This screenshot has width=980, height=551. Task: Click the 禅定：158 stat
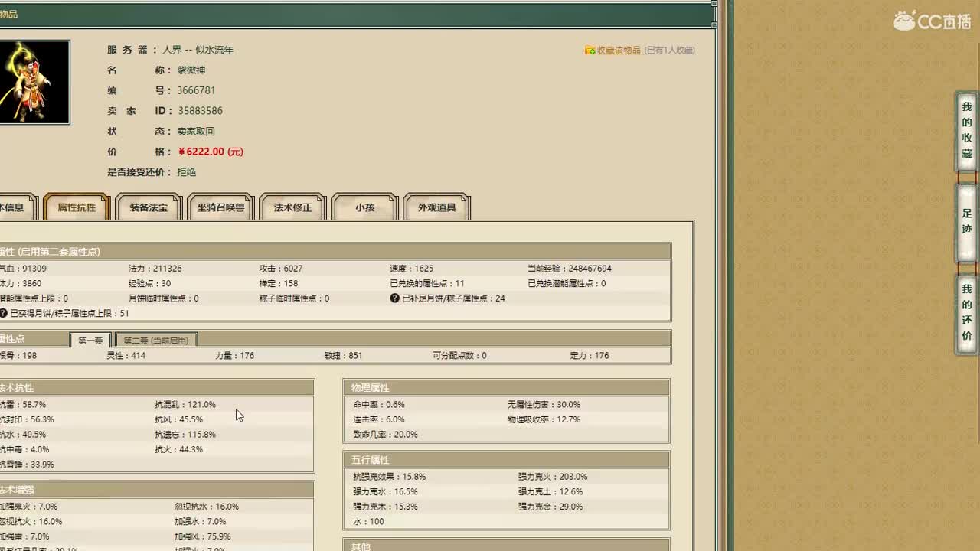coord(279,283)
